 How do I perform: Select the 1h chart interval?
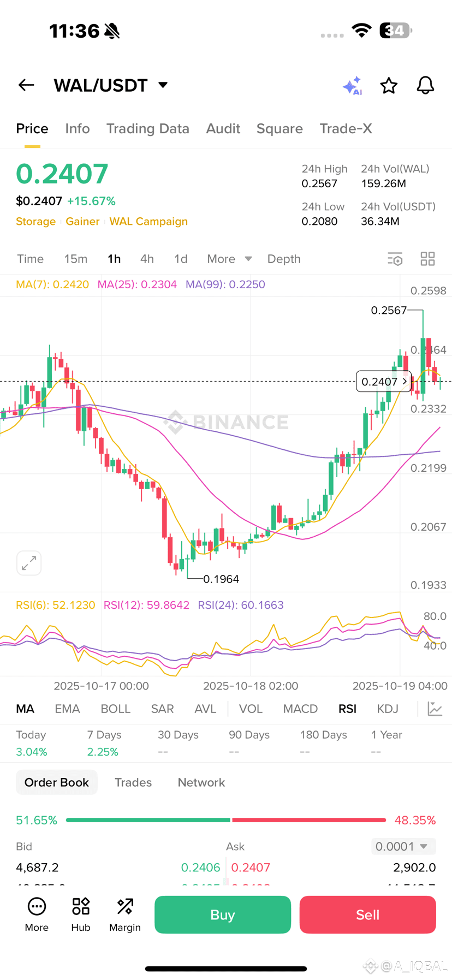114,259
